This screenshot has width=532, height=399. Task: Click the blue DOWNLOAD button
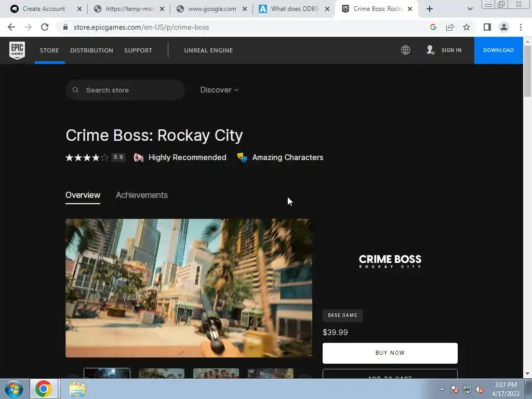click(498, 50)
